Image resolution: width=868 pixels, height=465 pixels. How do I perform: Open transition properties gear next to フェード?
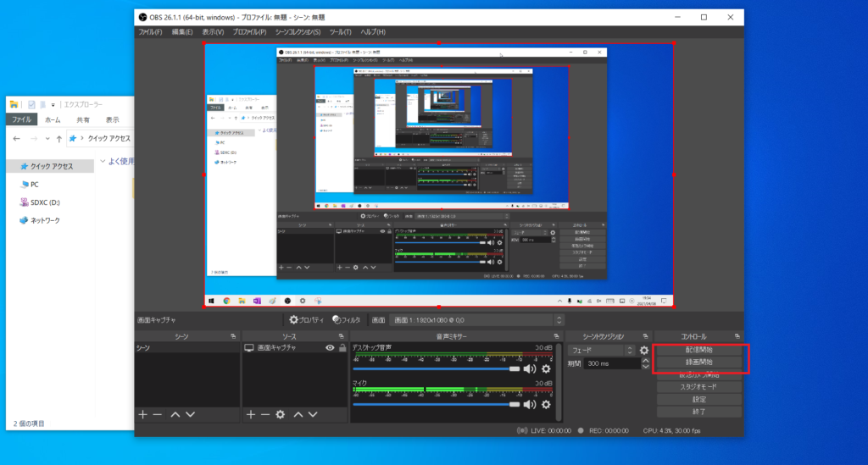pos(644,350)
